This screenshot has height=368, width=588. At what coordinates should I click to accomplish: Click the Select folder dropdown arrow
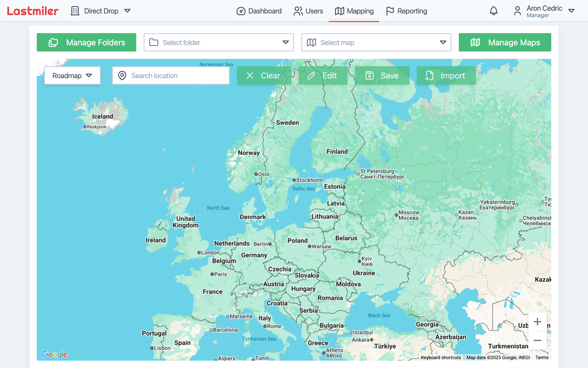pyautogui.click(x=286, y=42)
